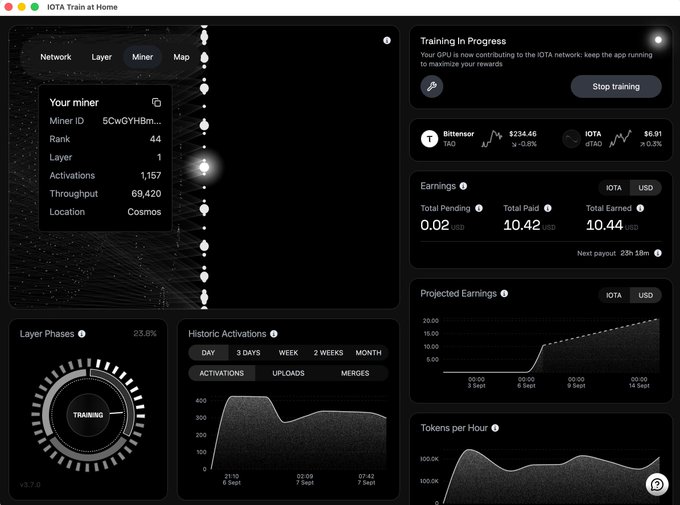Copy the miner ID with the copy icon
680x505 pixels.
pos(157,102)
